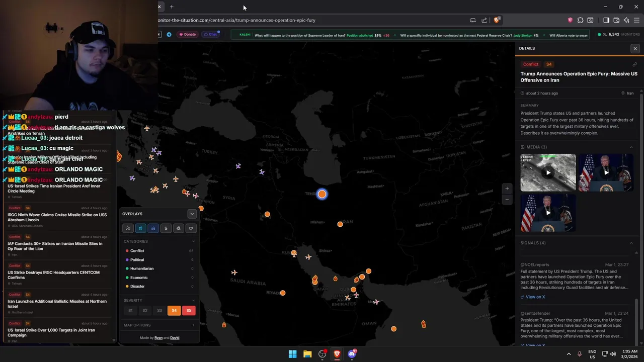This screenshot has width=644, height=362.
Task: Toggle the people overlay icon
Action: coord(128,228)
